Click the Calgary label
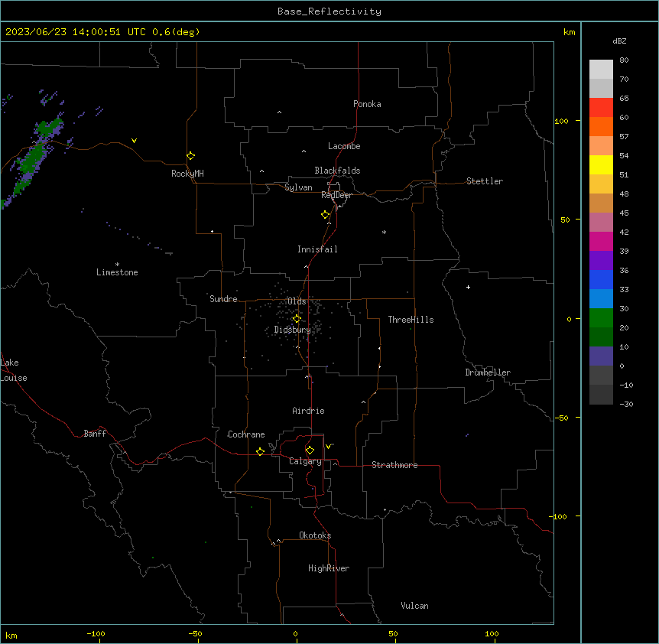This screenshot has height=644, width=659. pyautogui.click(x=305, y=461)
